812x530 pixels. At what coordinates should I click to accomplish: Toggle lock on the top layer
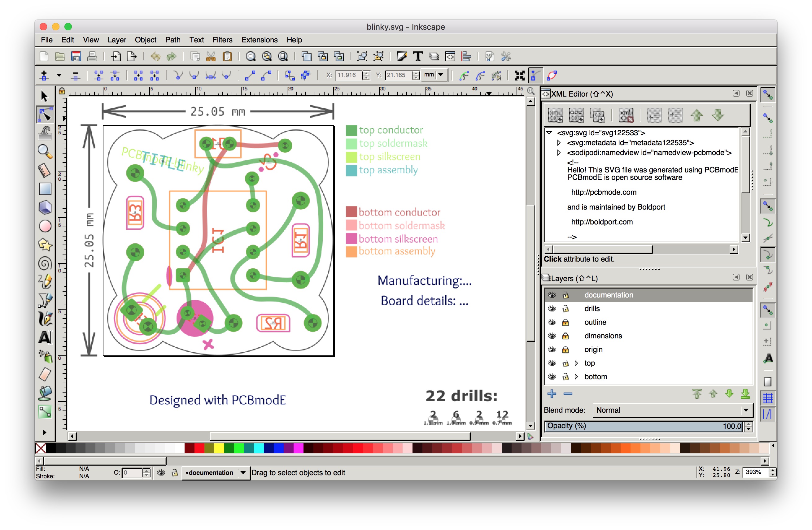coord(565,363)
